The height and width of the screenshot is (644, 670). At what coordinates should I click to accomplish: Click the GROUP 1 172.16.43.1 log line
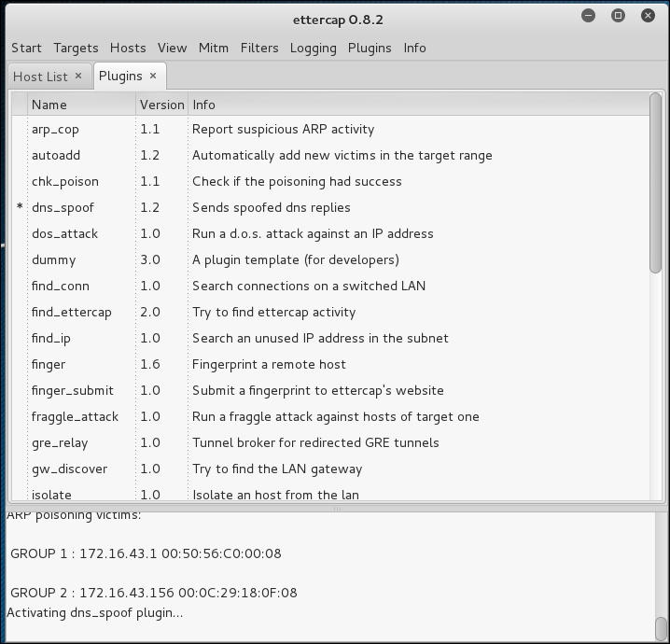[x=146, y=553]
